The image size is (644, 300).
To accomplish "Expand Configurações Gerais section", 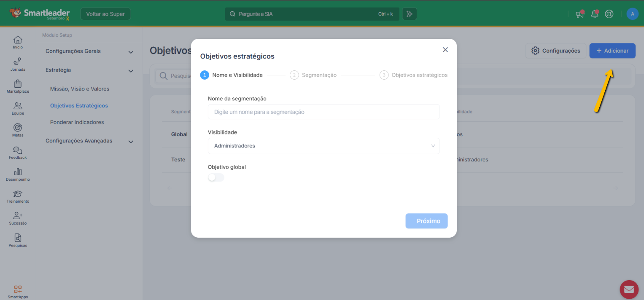I will (131, 52).
